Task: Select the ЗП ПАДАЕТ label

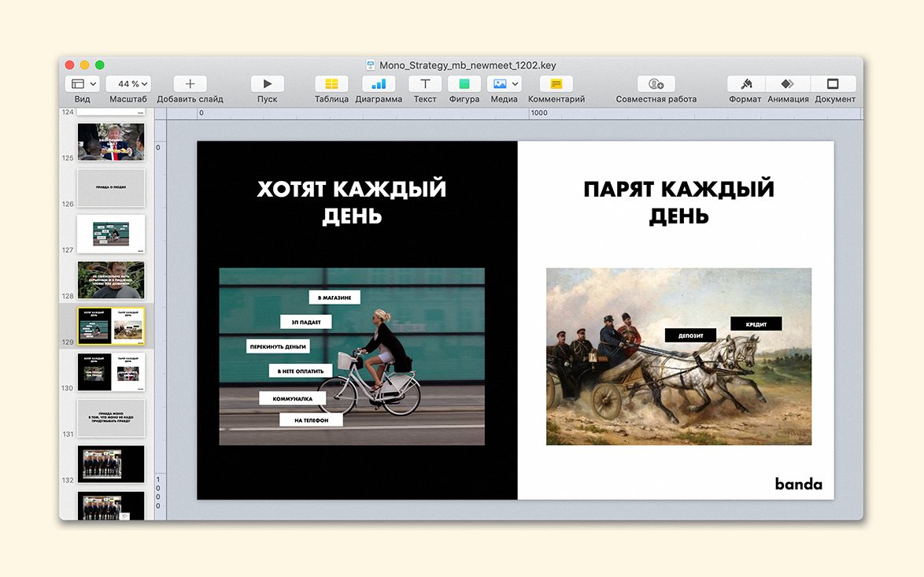Action: [x=306, y=322]
